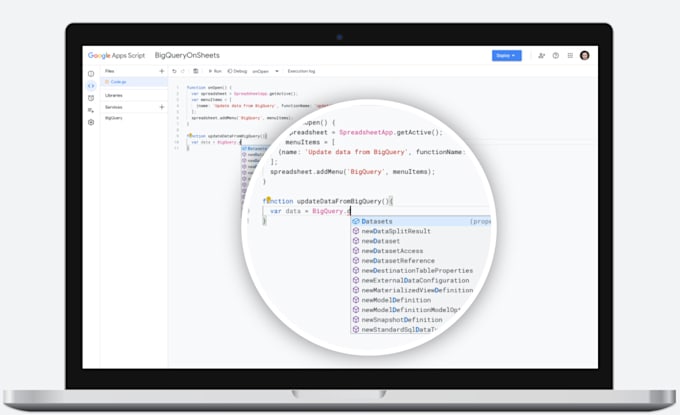Click the blue Deploy dropdown button

[x=507, y=56]
